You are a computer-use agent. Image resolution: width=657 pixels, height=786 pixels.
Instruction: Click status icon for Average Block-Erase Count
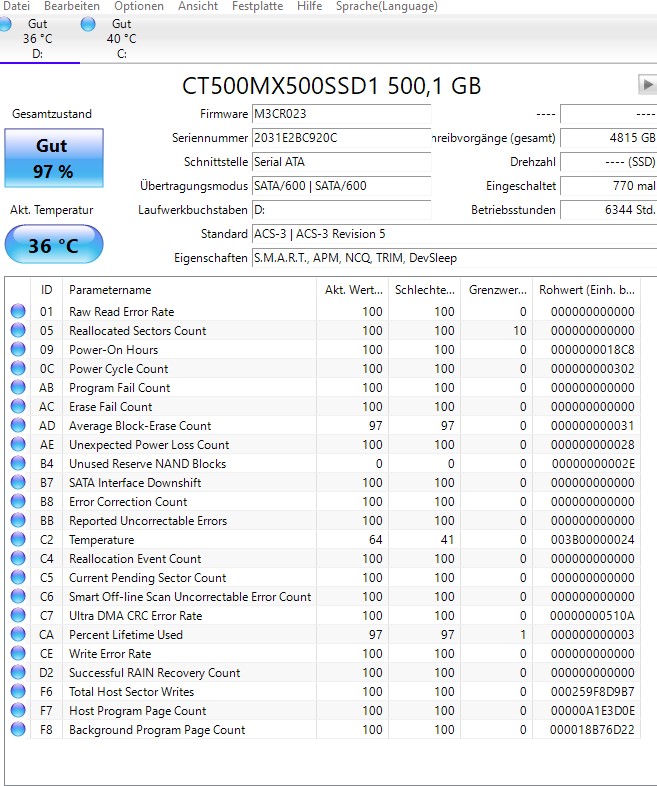pos(18,426)
